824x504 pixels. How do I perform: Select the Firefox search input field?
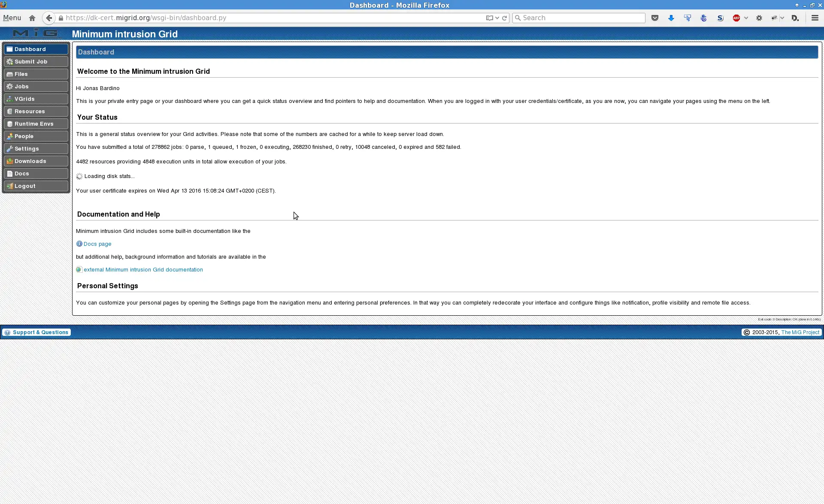580,18
